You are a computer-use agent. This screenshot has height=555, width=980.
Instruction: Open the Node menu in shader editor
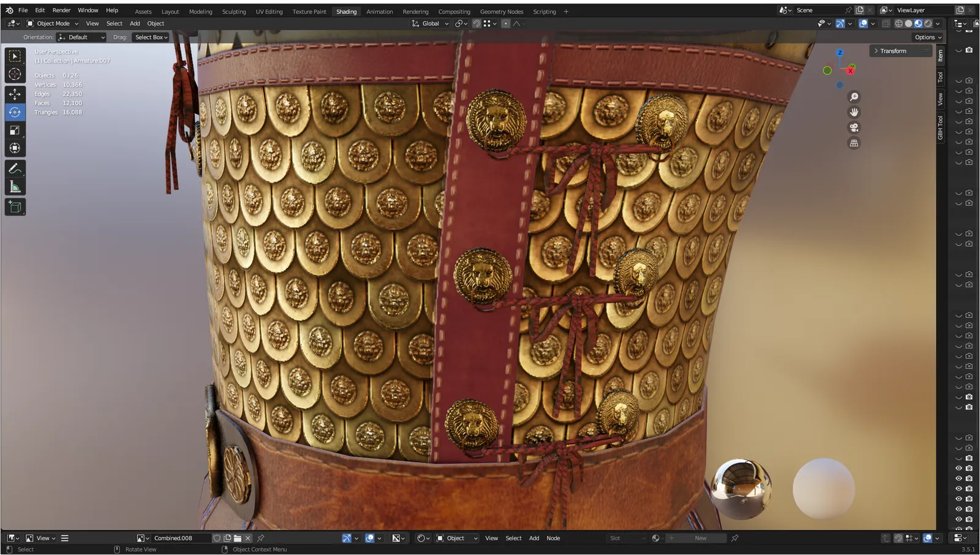click(x=553, y=538)
